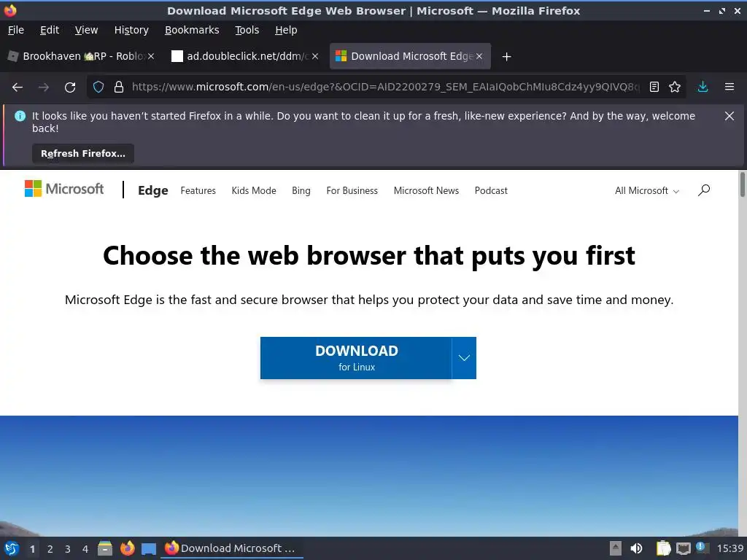Close the Download Microsoft Edge tab
The image size is (747, 560).
(479, 56)
